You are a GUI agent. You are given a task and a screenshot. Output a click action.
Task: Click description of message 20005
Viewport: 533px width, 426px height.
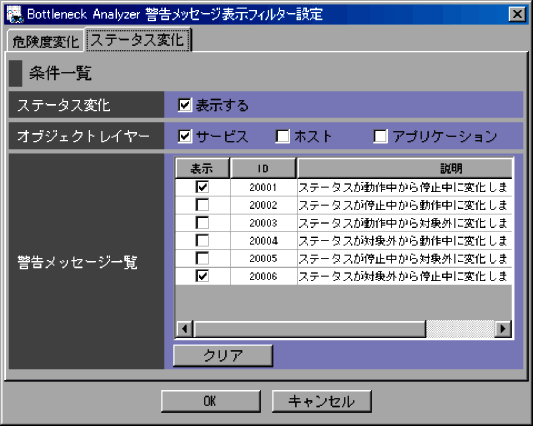click(405, 258)
